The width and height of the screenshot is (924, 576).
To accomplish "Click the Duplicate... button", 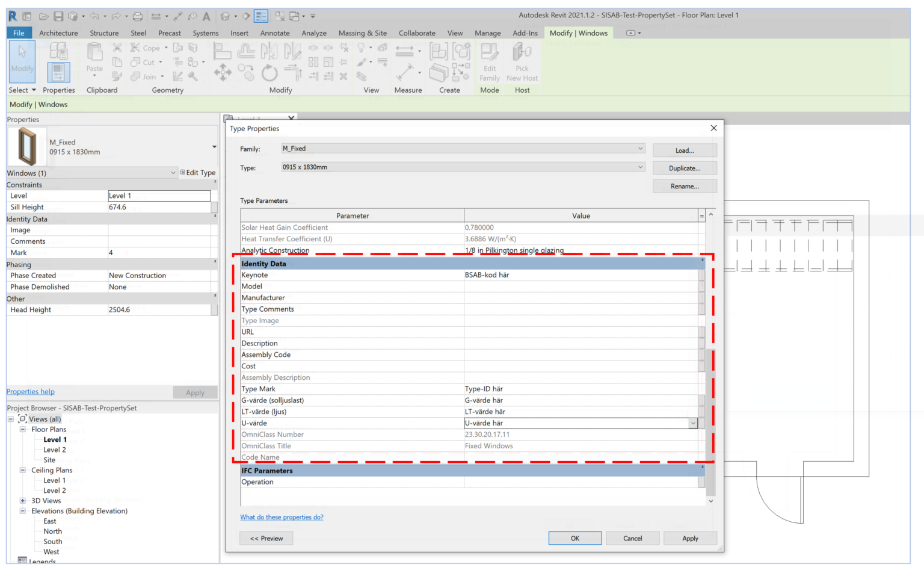I will pyautogui.click(x=685, y=169).
